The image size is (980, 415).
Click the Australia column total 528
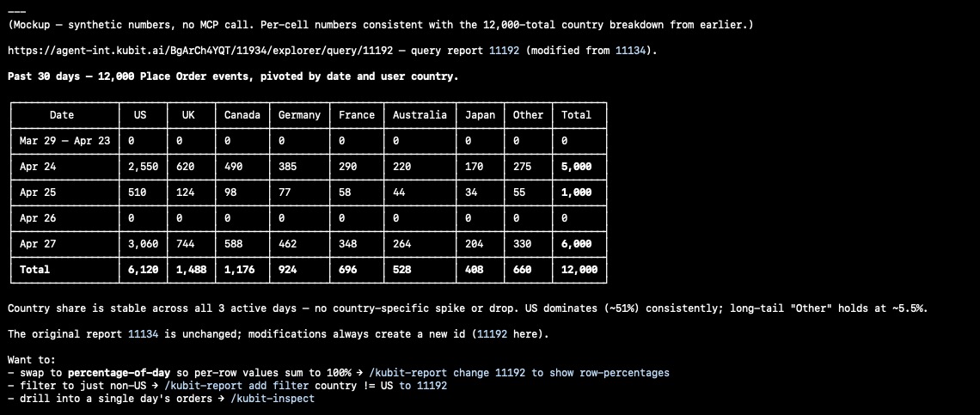click(401, 270)
